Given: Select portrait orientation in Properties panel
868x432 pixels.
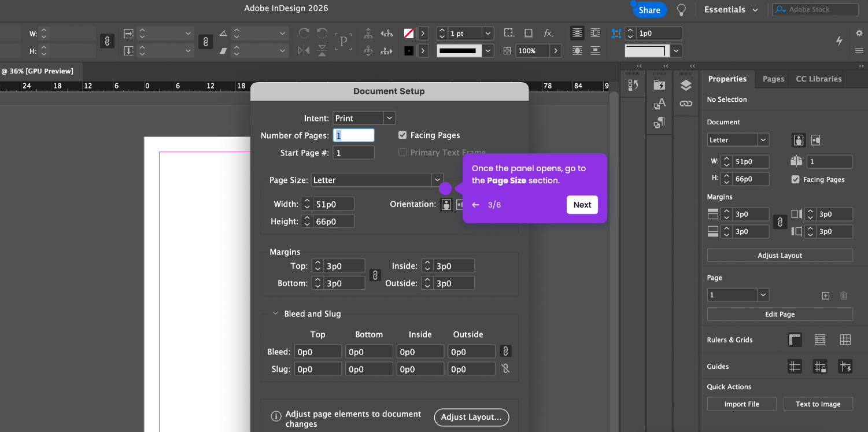Looking at the screenshot, I should point(799,140).
